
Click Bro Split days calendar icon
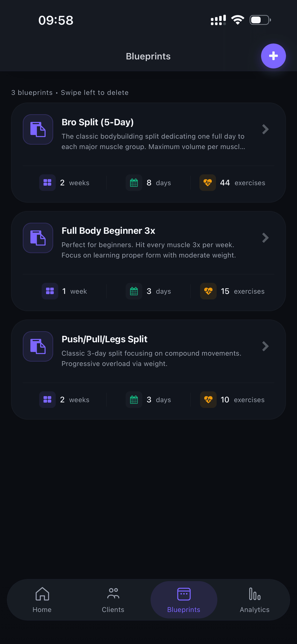134,183
